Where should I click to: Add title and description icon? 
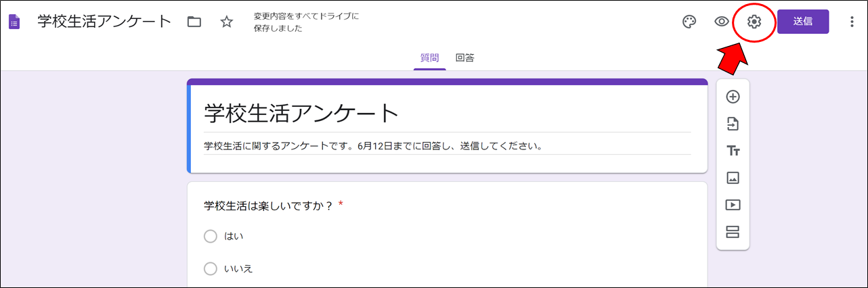733,151
